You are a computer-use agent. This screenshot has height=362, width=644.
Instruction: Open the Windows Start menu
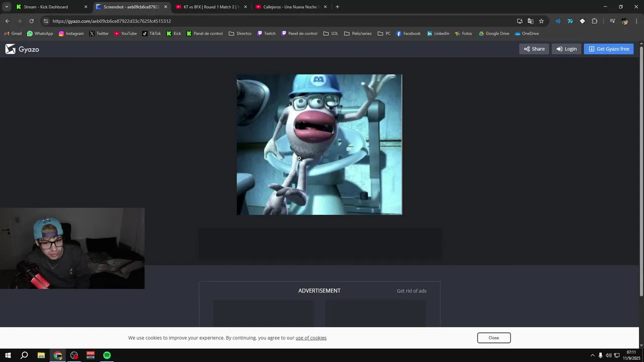8,355
